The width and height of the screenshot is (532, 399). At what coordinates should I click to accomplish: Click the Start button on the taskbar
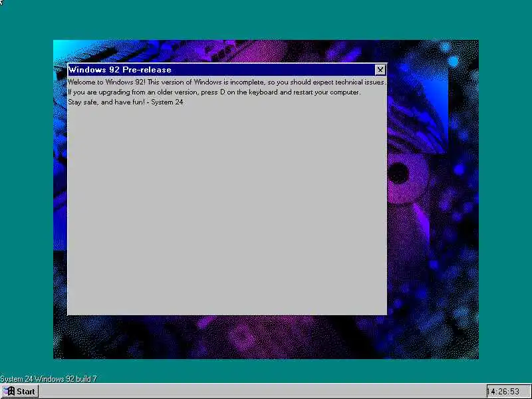click(20, 391)
